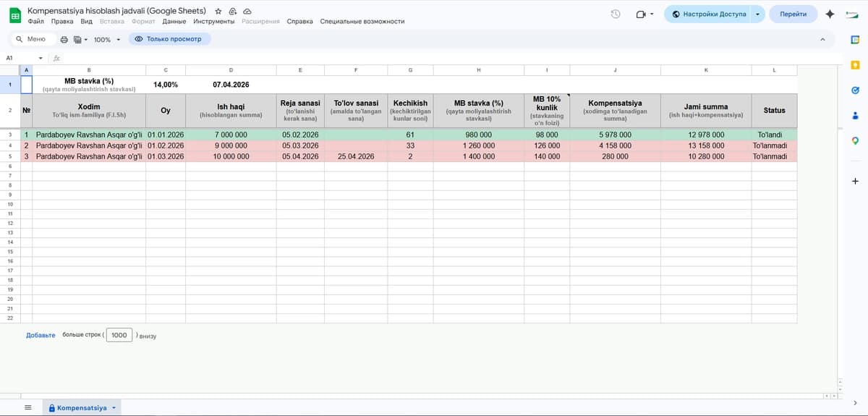Select cell with 14,00% rate

point(166,85)
